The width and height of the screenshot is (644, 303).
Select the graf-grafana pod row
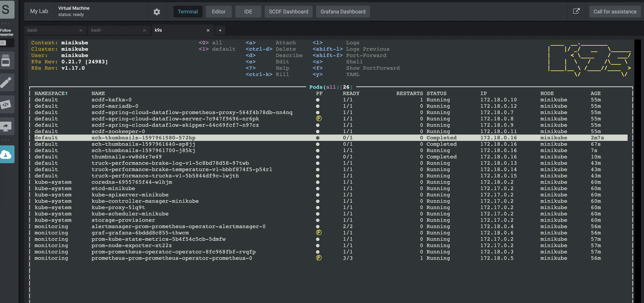click(x=140, y=233)
